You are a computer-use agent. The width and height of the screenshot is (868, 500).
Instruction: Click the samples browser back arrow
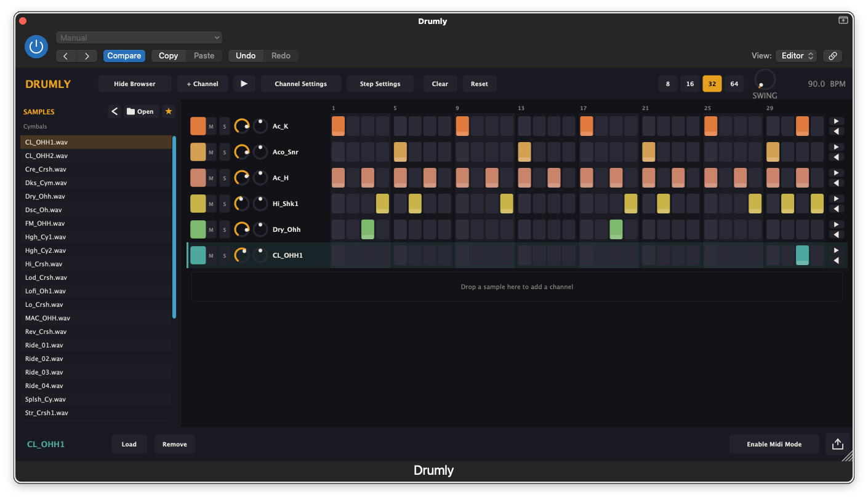point(115,111)
